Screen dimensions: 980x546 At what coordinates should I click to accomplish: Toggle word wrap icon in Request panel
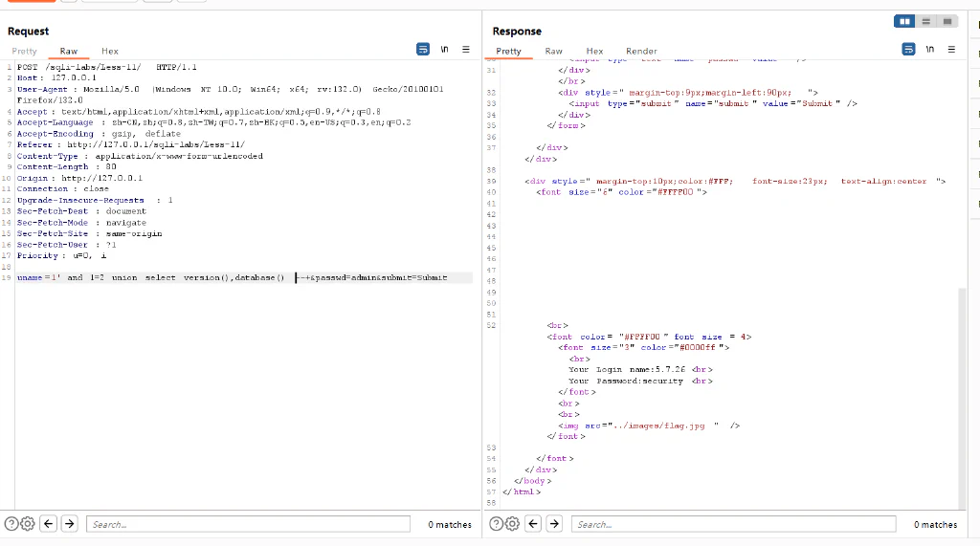423,49
